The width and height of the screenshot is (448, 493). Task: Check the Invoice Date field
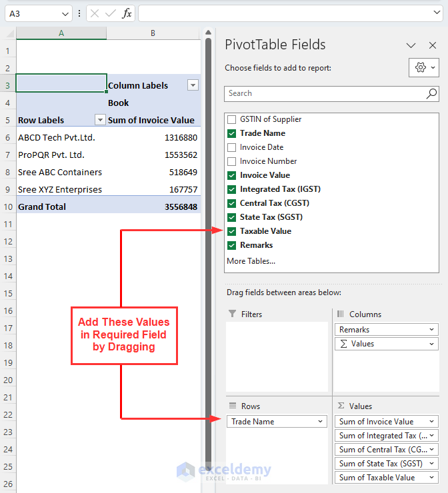tap(231, 147)
